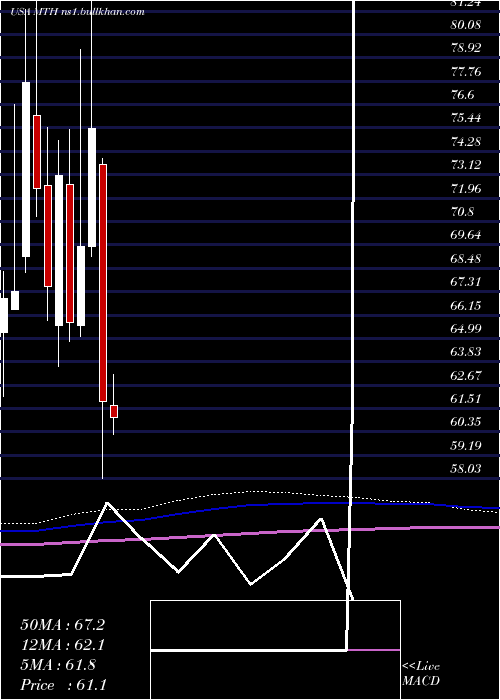Click the <<Live MACD label
This screenshot has height=700, width=500.
tap(421, 674)
